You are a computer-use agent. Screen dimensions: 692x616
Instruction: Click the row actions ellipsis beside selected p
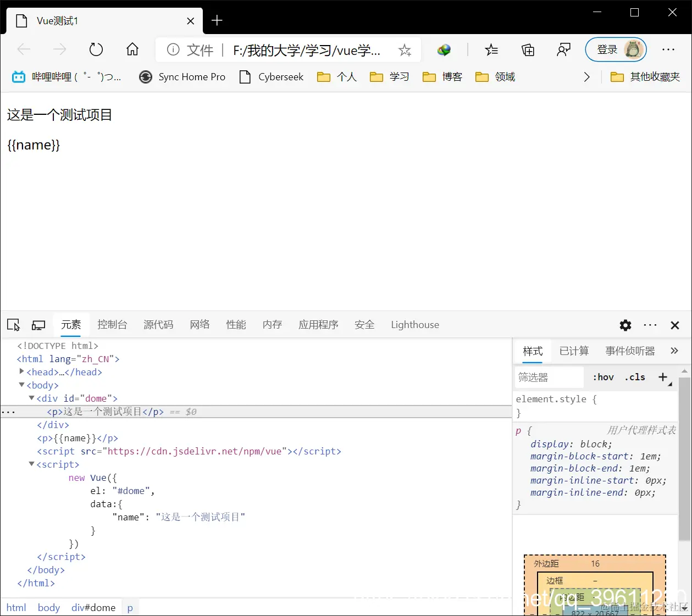coord(8,412)
